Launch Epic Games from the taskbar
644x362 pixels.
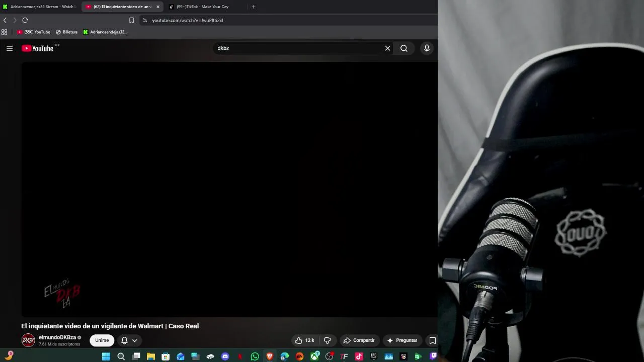click(374, 356)
